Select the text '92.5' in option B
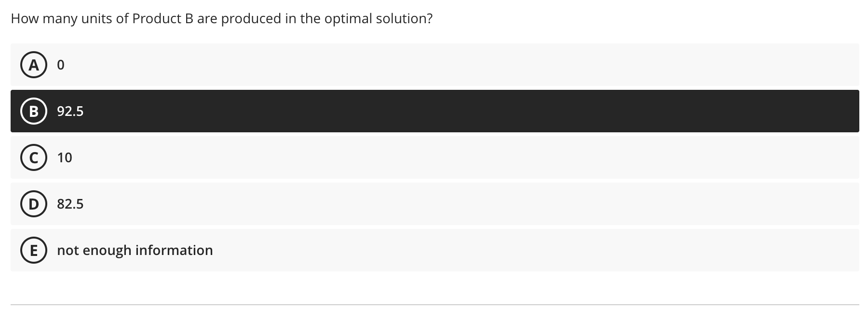The image size is (868, 311). [70, 112]
